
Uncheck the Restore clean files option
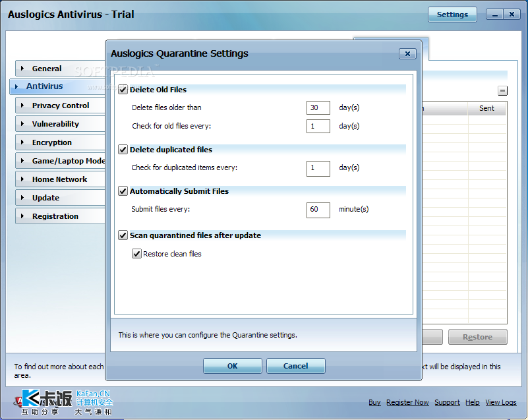pyautogui.click(x=136, y=254)
